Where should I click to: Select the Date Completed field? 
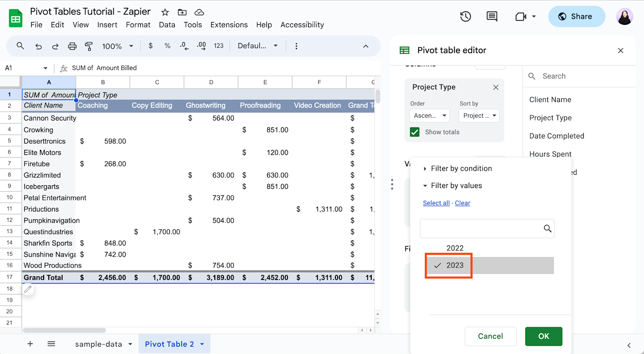pyautogui.click(x=557, y=136)
